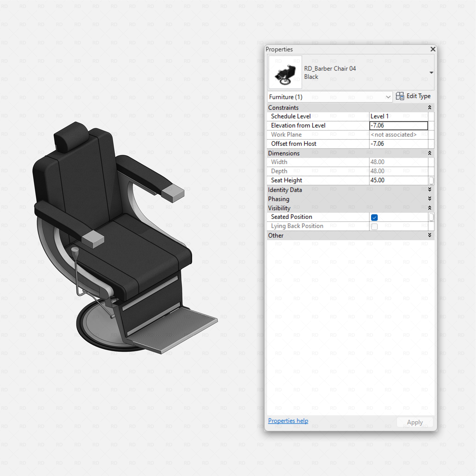Viewport: 476px width, 476px height.
Task: Open the Properties help link
Action: click(x=288, y=421)
